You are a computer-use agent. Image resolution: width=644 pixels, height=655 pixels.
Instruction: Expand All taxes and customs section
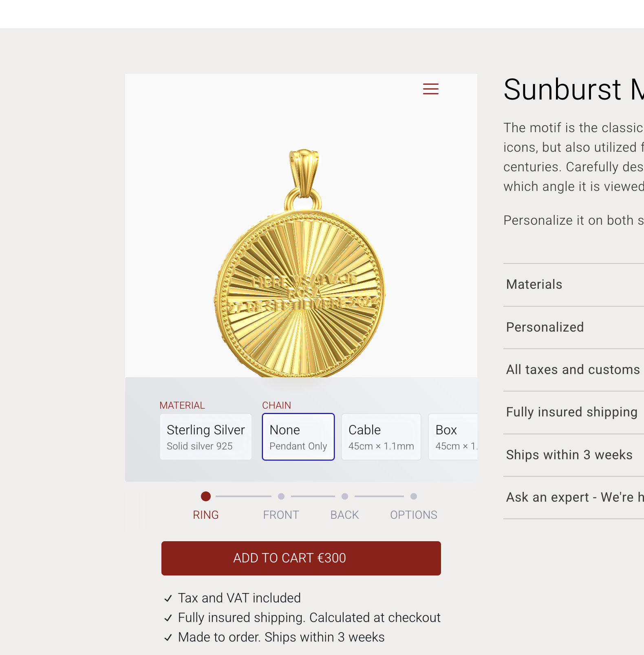click(573, 370)
